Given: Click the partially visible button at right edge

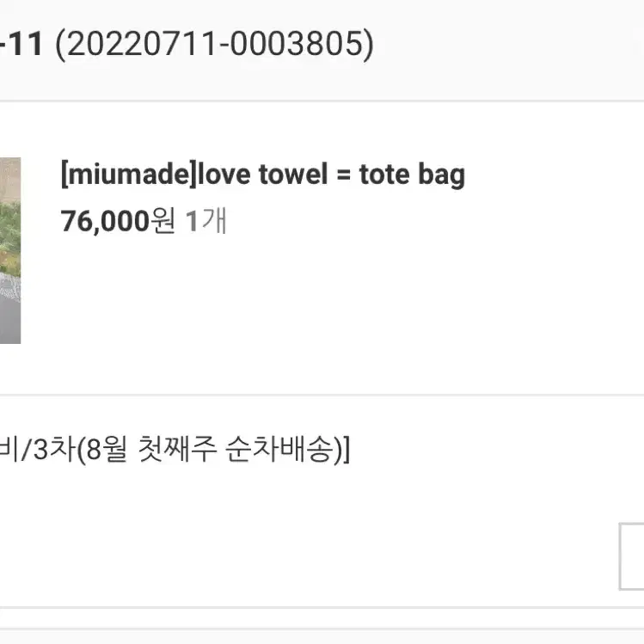Looking at the screenshot, I should [x=632, y=556].
